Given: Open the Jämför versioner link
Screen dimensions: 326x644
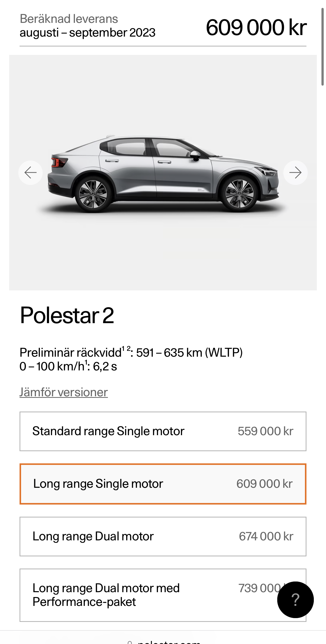Looking at the screenshot, I should (64, 392).
